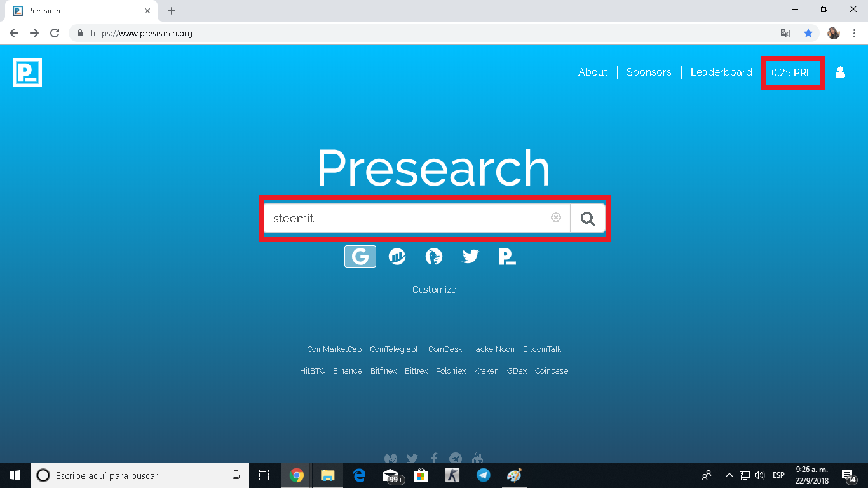Viewport: 868px width, 488px height.
Task: Click the Presearch logo in the page header
Action: [x=27, y=72]
